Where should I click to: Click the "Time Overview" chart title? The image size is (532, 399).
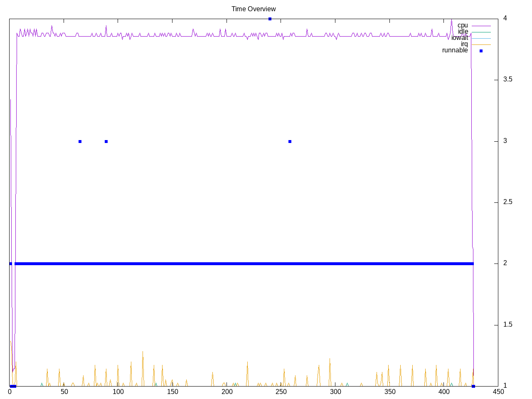254,9
